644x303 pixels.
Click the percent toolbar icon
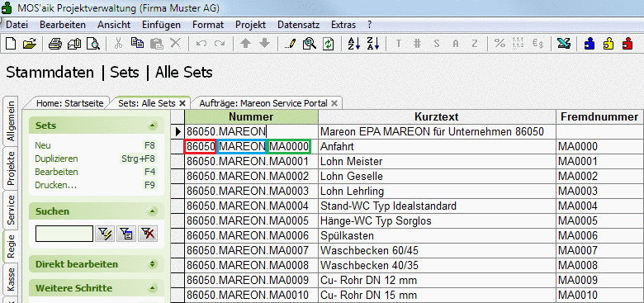500,43
